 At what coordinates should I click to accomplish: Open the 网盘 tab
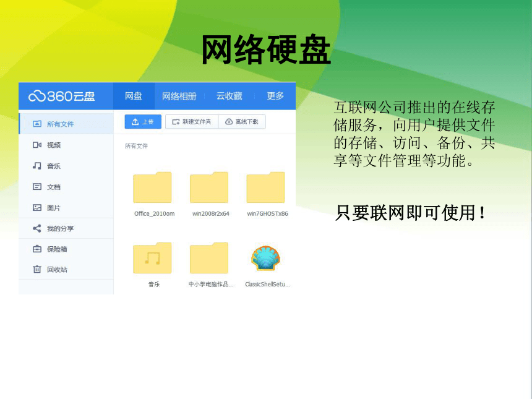[x=134, y=96]
